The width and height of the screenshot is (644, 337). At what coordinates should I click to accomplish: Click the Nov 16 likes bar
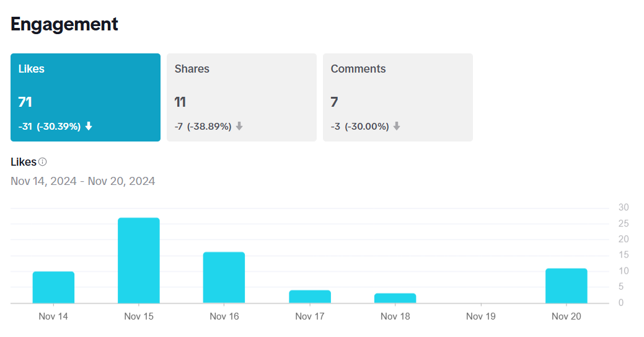[x=224, y=277]
